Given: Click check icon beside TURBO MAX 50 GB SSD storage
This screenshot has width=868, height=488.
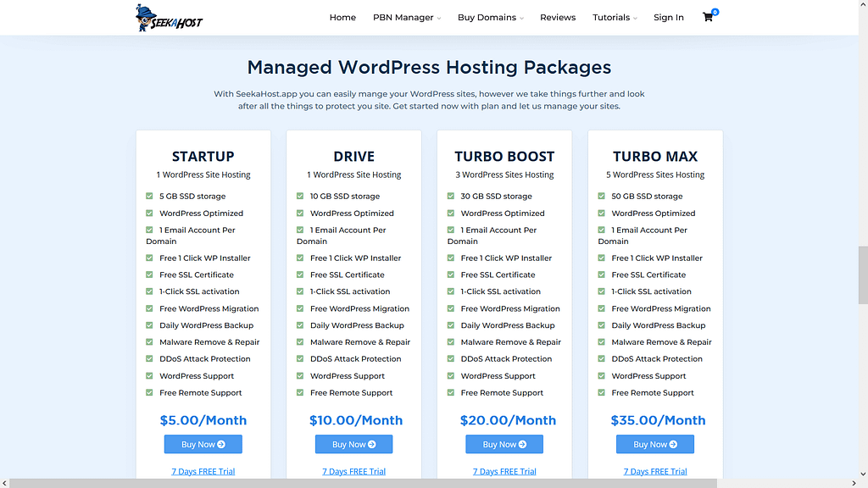Looking at the screenshot, I should point(601,196).
